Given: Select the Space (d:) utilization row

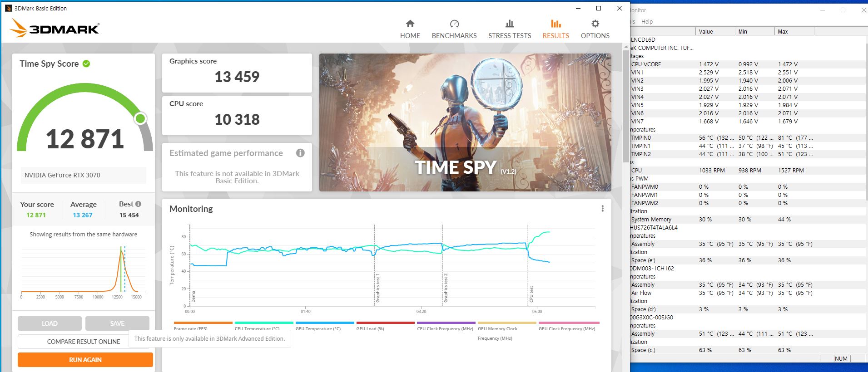Looking at the screenshot, I should 748,309.
